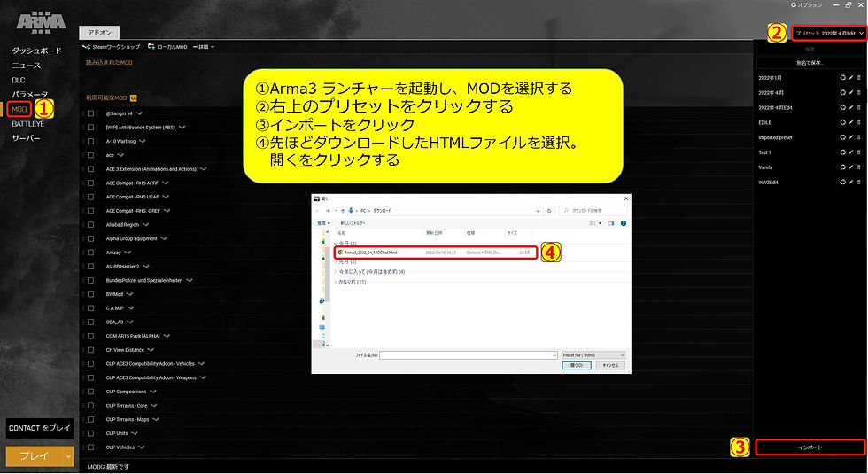Toggle the preview pane icon in file dialog
868x474 pixels.
click(611, 223)
